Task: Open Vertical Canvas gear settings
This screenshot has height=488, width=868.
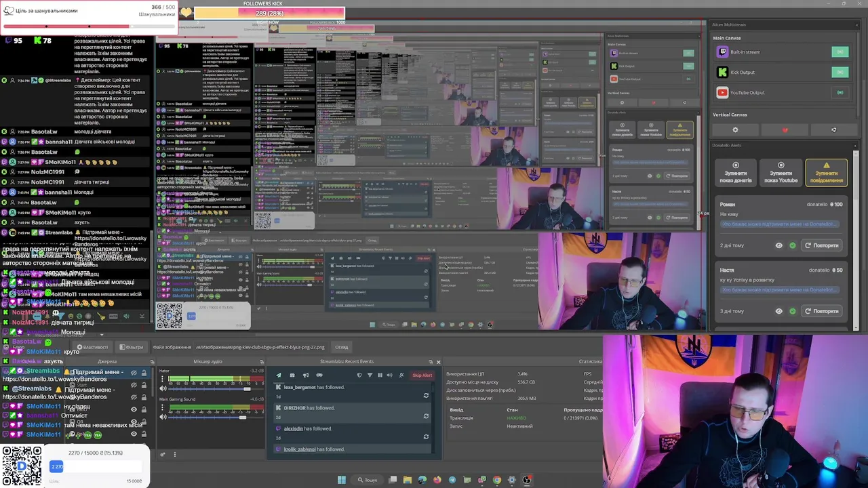Action: [x=735, y=130]
